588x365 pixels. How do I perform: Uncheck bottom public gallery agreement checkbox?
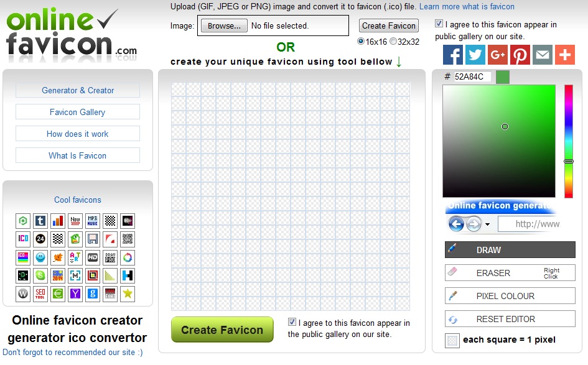(x=292, y=322)
